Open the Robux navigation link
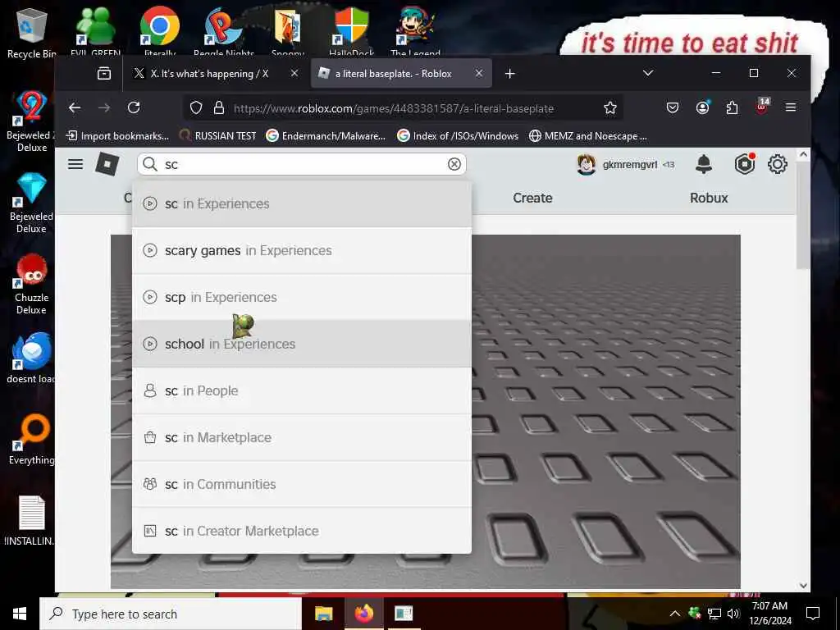The height and width of the screenshot is (630, 840). click(709, 199)
